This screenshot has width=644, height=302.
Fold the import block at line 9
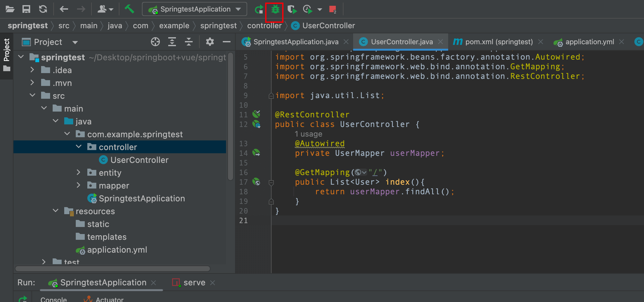click(271, 96)
